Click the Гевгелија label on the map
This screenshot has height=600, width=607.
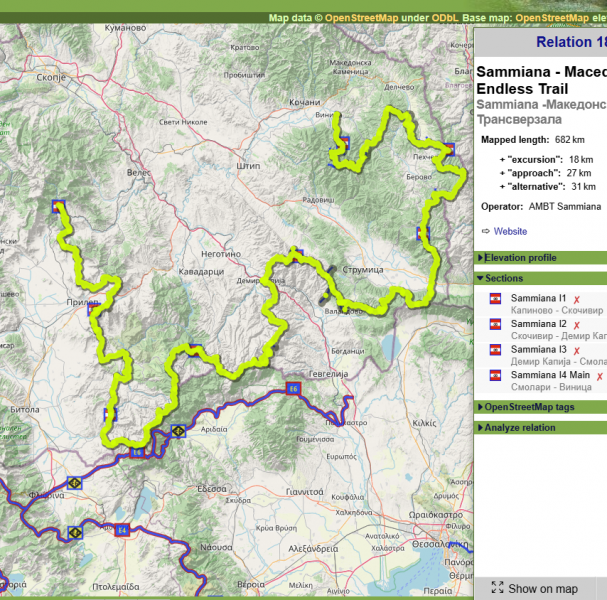click(x=329, y=374)
